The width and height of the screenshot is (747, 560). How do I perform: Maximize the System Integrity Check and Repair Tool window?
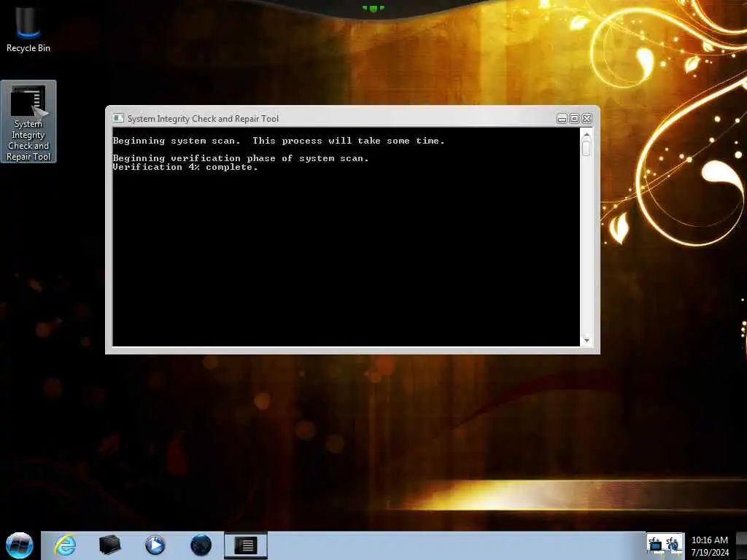tap(574, 119)
